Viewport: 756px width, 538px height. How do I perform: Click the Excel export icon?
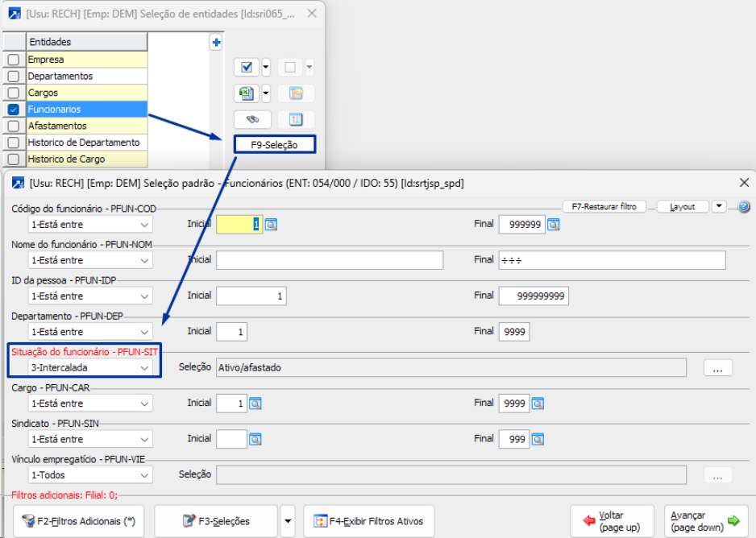247,93
